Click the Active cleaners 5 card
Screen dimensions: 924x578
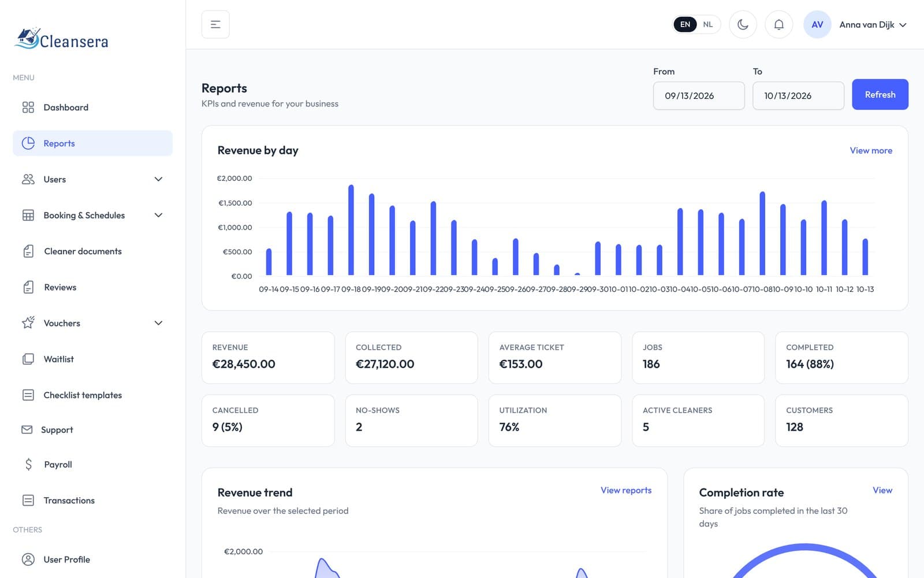pyautogui.click(x=698, y=420)
